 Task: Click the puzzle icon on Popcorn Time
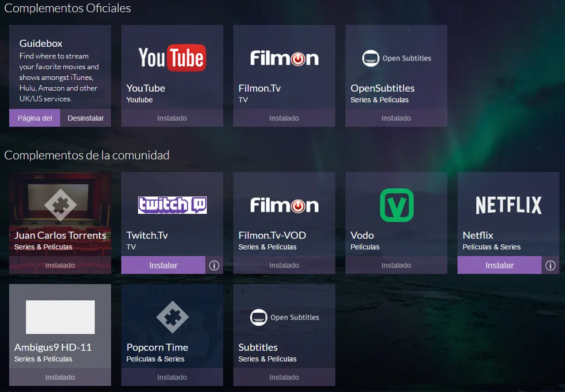point(172,317)
